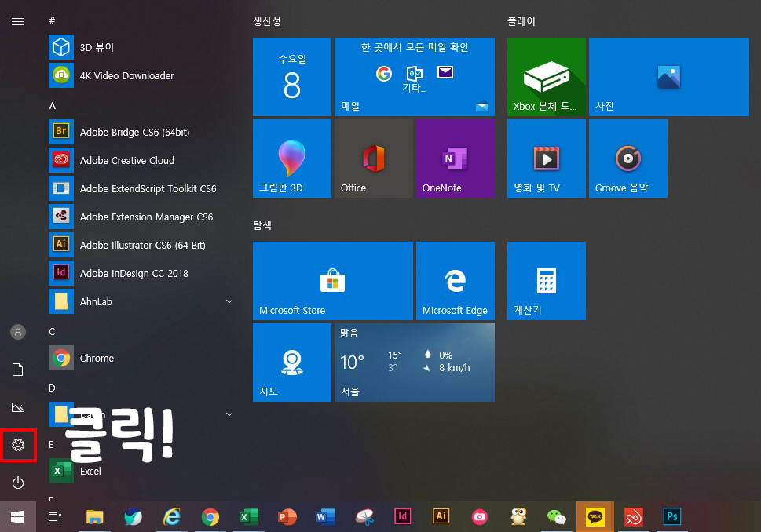Open the 서울 weather tile
Viewport: 761px width, 532px height.
coord(415,363)
